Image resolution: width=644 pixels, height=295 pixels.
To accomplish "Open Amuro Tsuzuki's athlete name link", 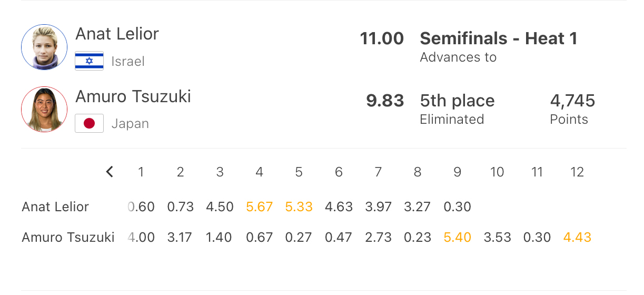I will (133, 96).
